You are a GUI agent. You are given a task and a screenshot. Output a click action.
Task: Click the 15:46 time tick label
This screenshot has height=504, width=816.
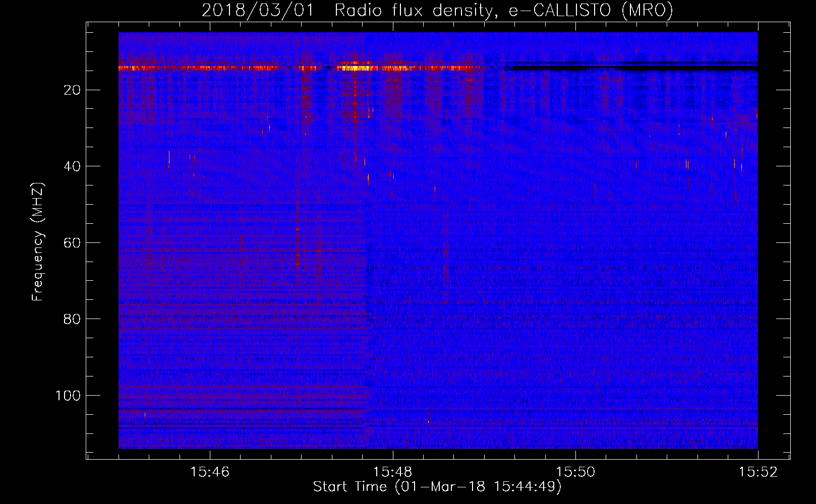[x=210, y=472]
